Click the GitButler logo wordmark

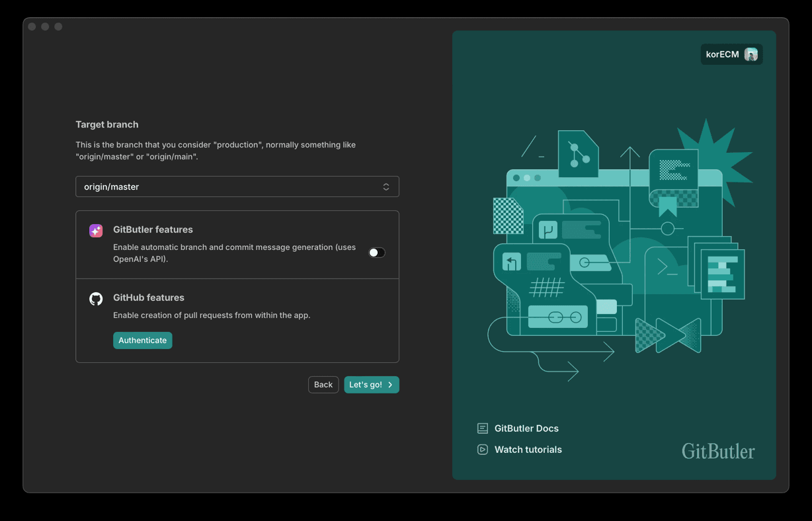pos(718,452)
